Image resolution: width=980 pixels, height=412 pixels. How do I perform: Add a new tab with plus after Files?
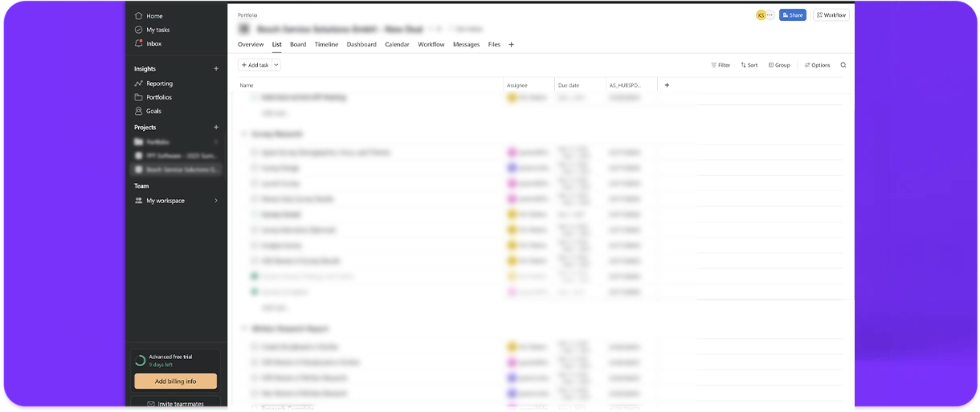click(x=512, y=45)
